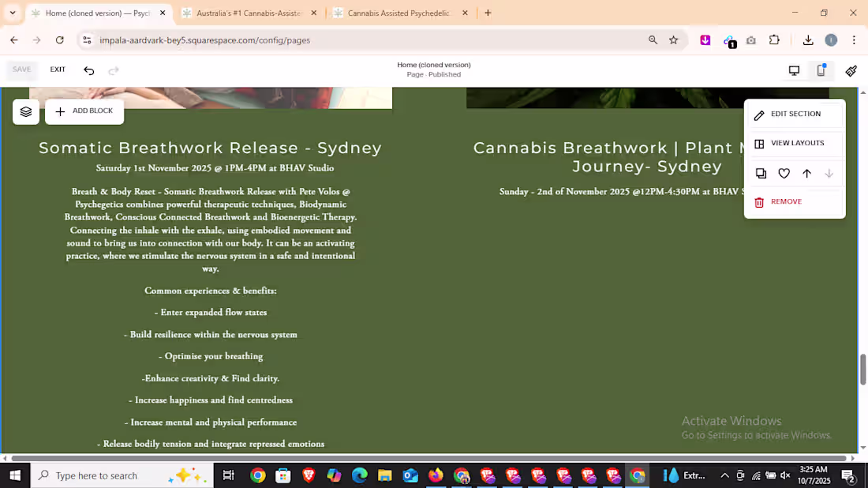Switch to desktop view icon
This screenshot has height=488, width=868.
click(794, 70)
